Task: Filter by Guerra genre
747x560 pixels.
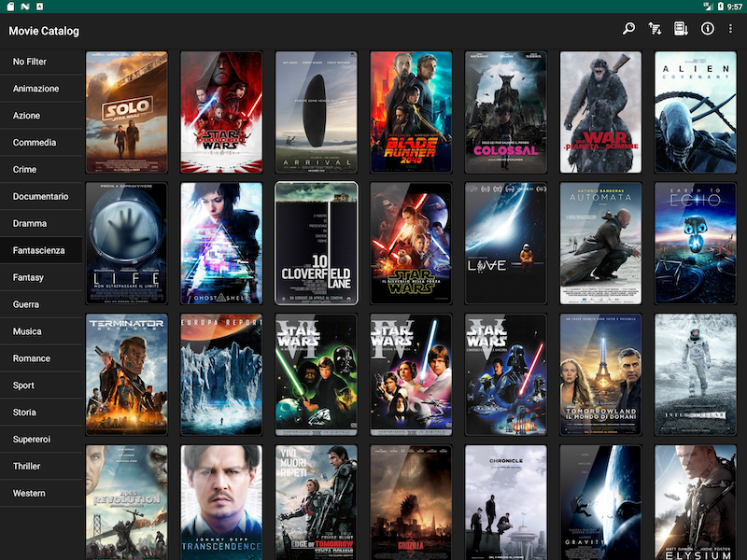Action: click(x=41, y=304)
